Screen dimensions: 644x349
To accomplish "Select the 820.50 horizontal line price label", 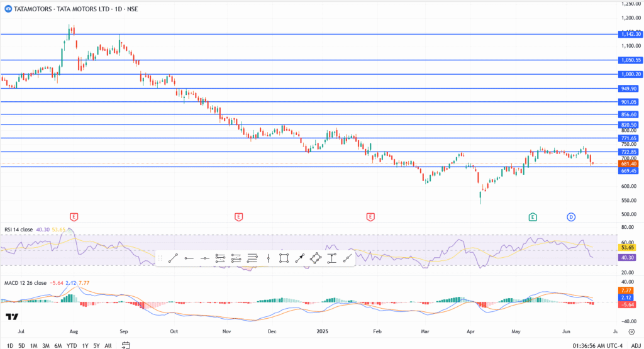I will pyautogui.click(x=628, y=125).
